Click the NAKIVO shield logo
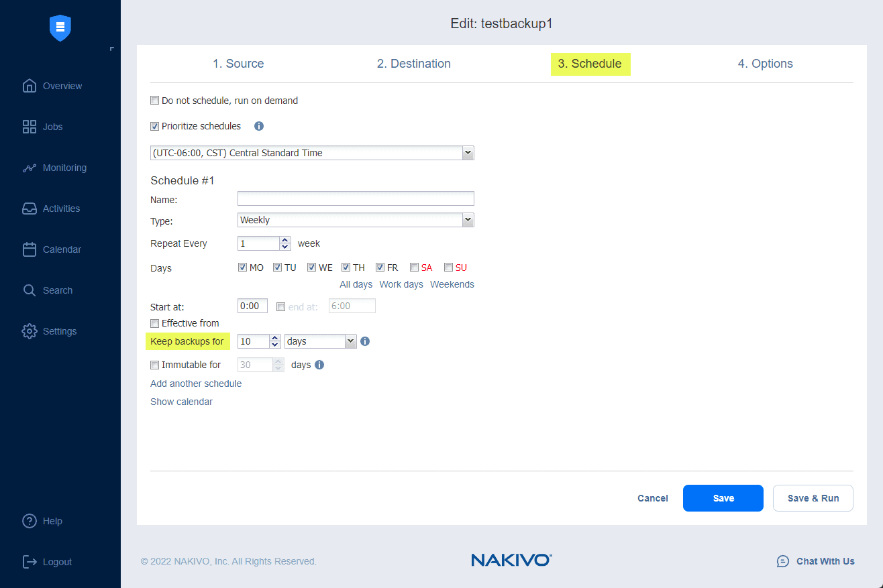This screenshot has width=883, height=588. tap(60, 28)
